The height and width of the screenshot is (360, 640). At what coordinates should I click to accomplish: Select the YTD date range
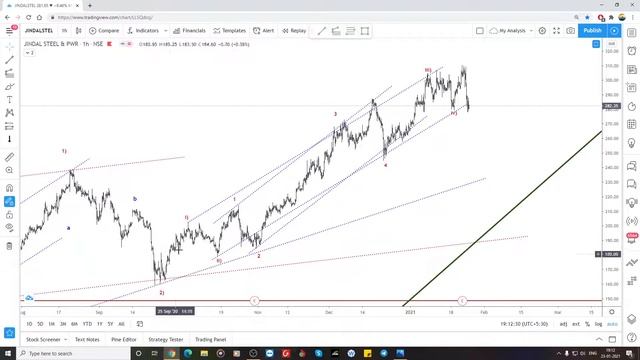click(x=87, y=324)
